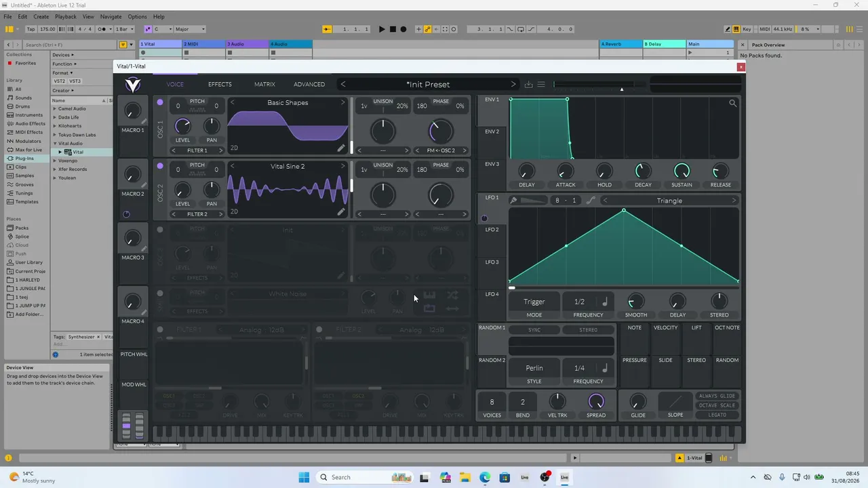Open Modulators in the browser library
The image size is (868, 488).
click(x=28, y=141)
